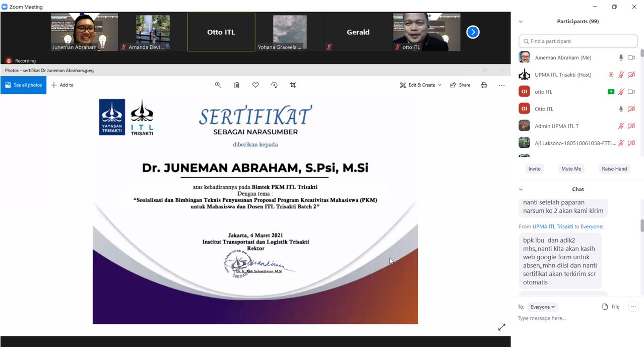Image resolution: width=644 pixels, height=347 pixels.
Task: Click the chat message "nanti setelah paparan narsum"
Action: (562, 207)
